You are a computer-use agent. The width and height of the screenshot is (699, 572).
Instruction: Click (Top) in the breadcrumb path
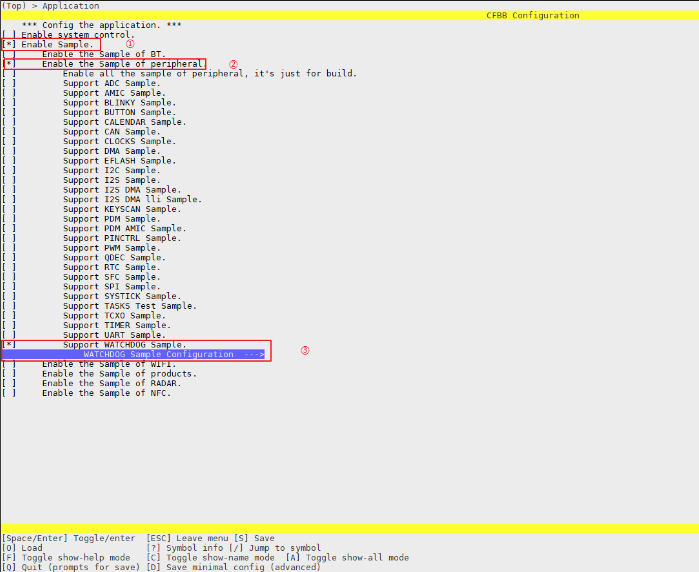click(x=15, y=6)
